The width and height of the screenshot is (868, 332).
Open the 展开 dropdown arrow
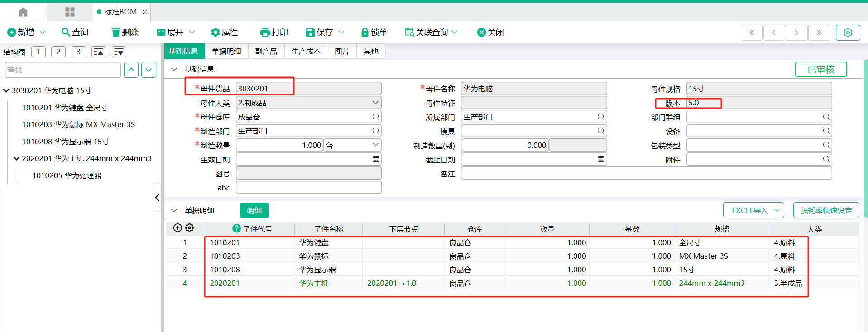point(192,32)
